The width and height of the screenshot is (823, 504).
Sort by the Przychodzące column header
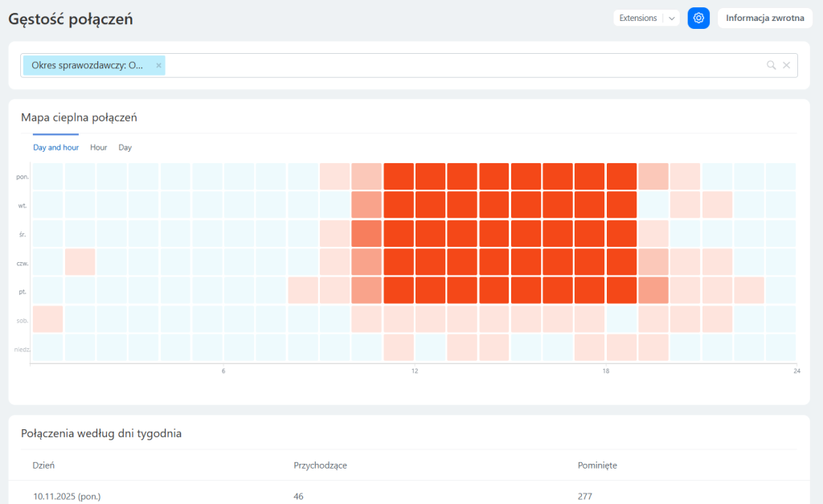coord(320,465)
